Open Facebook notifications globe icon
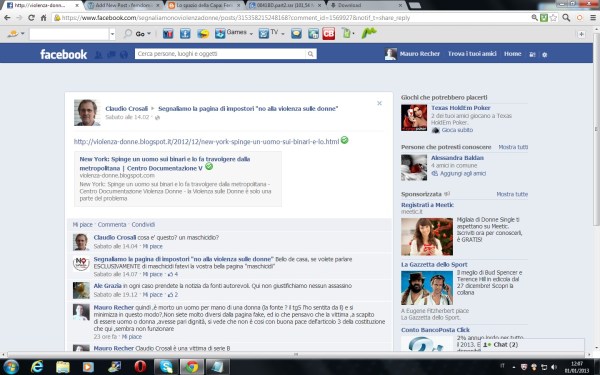The width and height of the screenshot is (600, 375). (x=124, y=54)
